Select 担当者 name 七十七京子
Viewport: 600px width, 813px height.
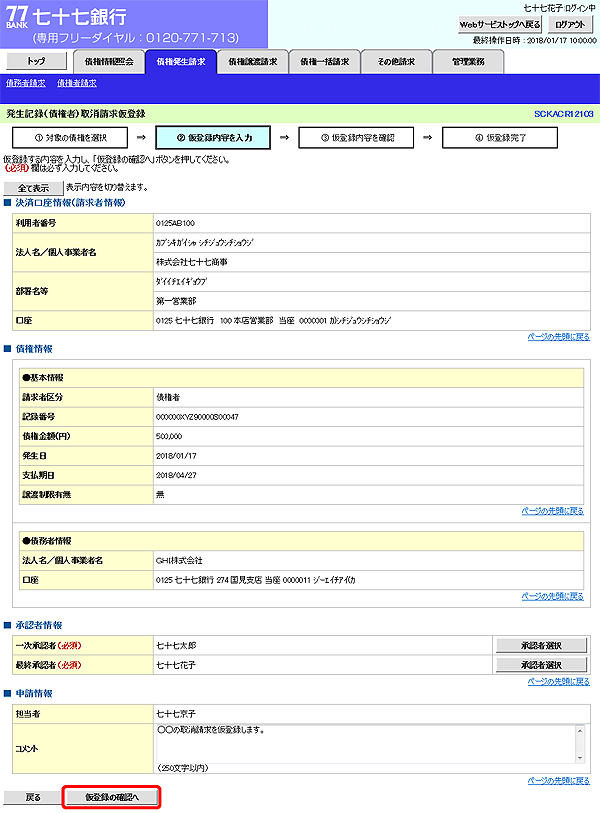click(x=176, y=714)
